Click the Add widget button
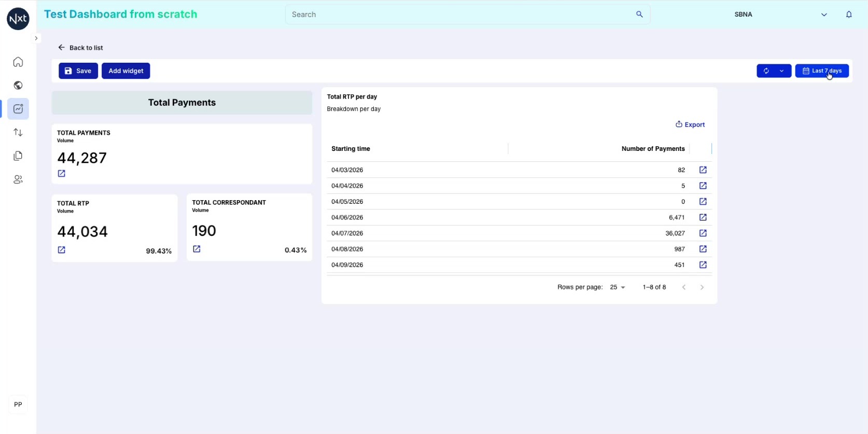This screenshot has height=434, width=868. [x=126, y=71]
